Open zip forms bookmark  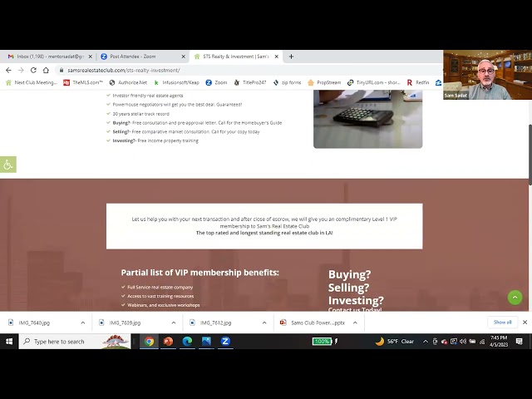[287, 82]
